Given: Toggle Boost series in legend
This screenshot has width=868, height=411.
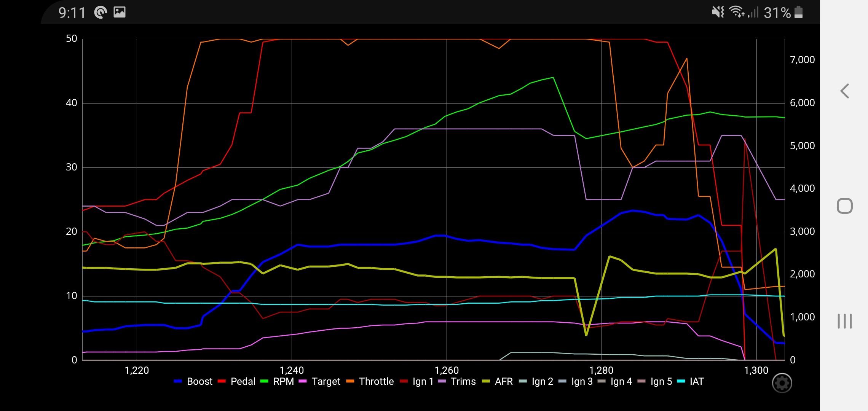Looking at the screenshot, I should coord(199,381).
